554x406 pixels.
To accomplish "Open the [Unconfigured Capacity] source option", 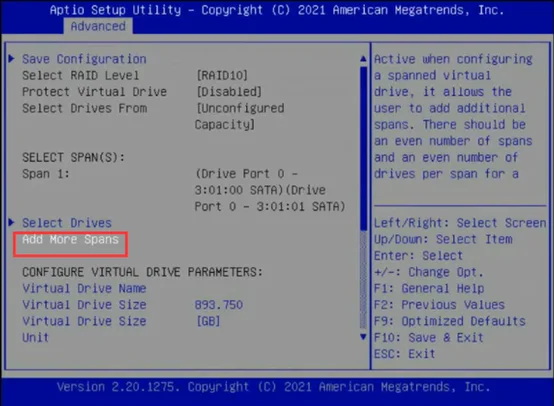I will click(240, 116).
